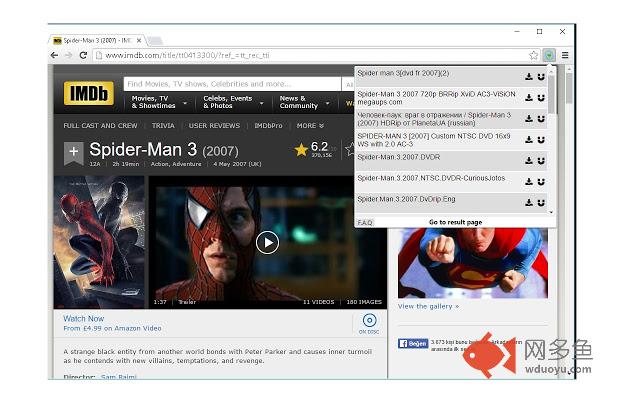Click scroll-down arrow in torrent results popup
Screen dimensions: 640x400
click(x=551, y=212)
